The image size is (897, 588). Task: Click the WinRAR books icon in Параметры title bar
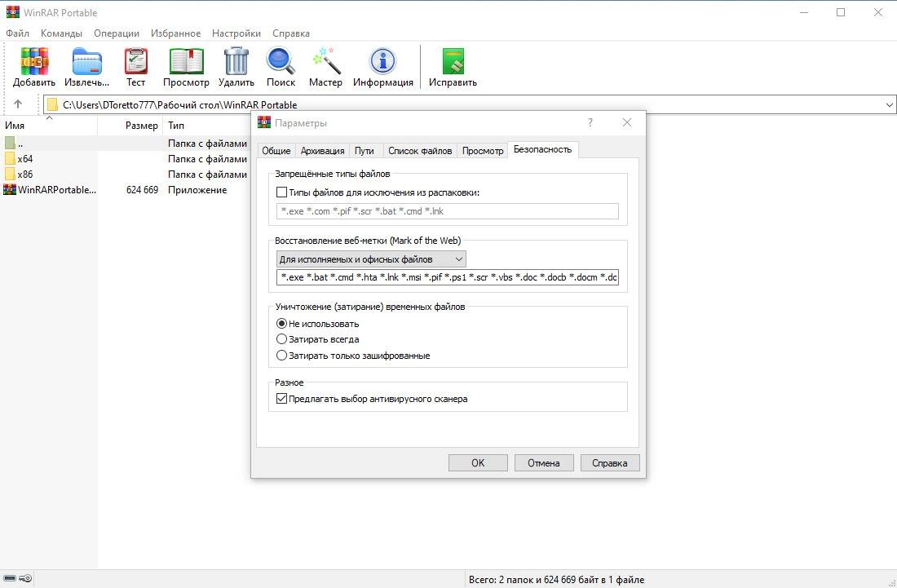point(263,122)
